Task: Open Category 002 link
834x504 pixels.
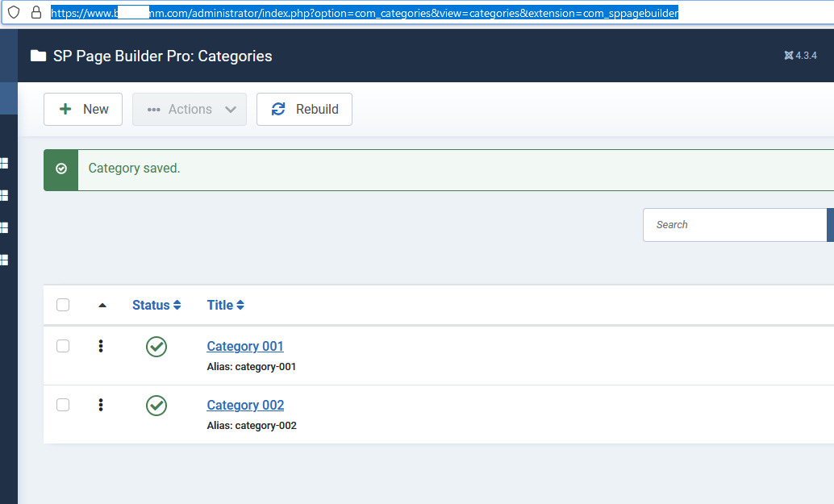Action: pyautogui.click(x=245, y=405)
